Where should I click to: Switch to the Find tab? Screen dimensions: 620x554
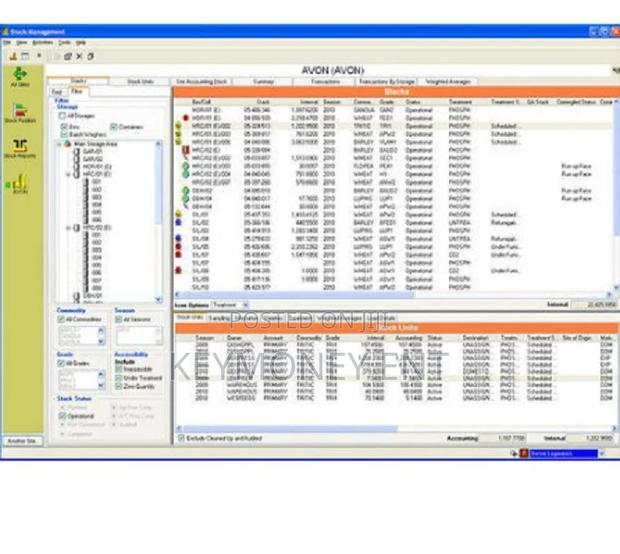[x=57, y=92]
